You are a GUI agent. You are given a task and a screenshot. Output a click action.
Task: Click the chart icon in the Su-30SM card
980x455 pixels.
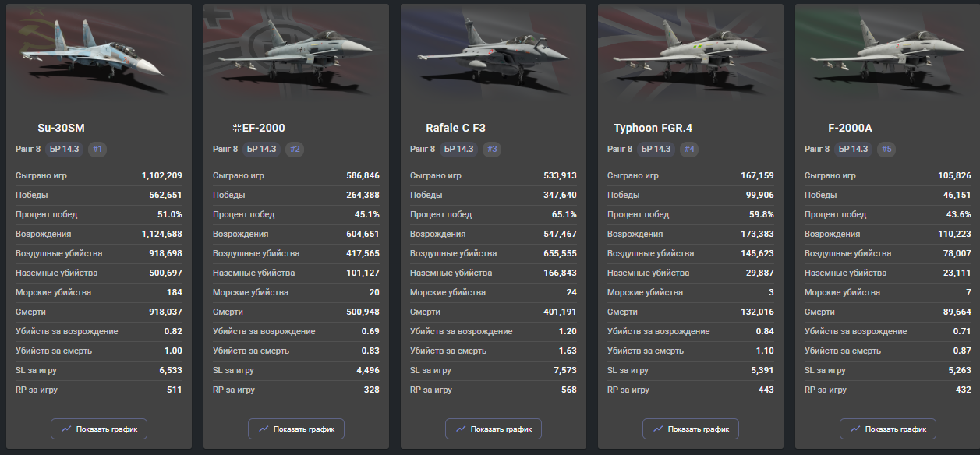(x=66, y=429)
